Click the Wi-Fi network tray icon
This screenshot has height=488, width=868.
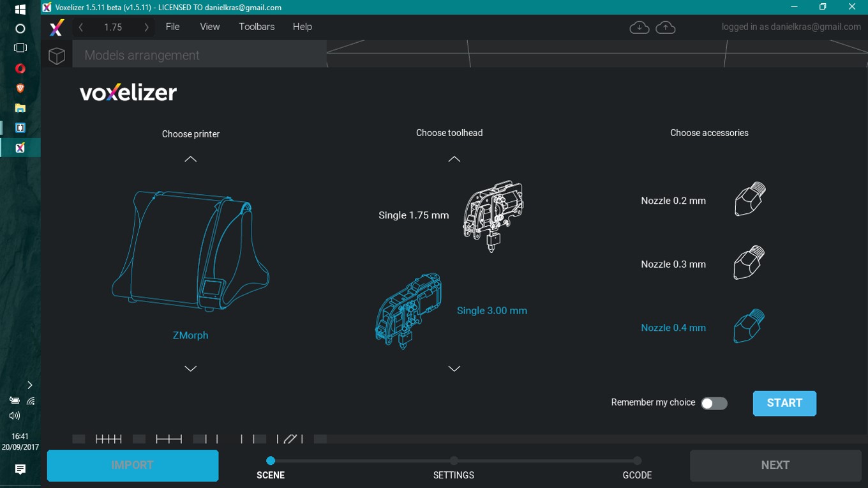tap(31, 401)
